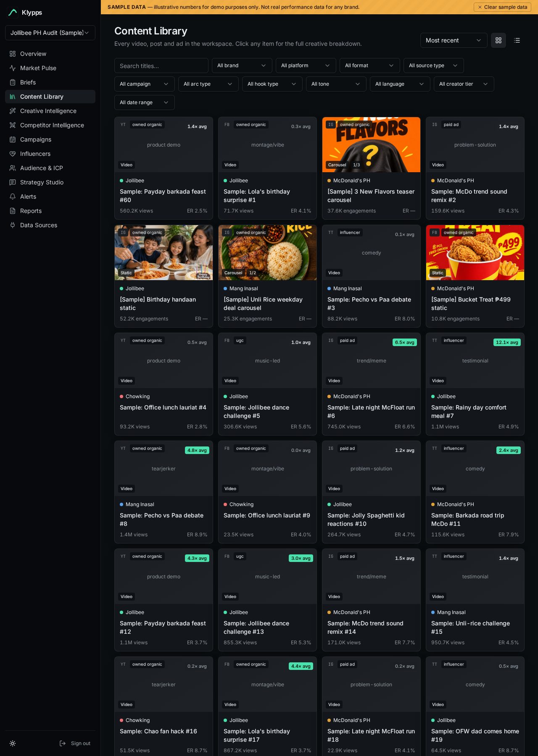The width and height of the screenshot is (538, 756).
Task: Open Data Sources from the sidebar
Action: coord(50,225)
